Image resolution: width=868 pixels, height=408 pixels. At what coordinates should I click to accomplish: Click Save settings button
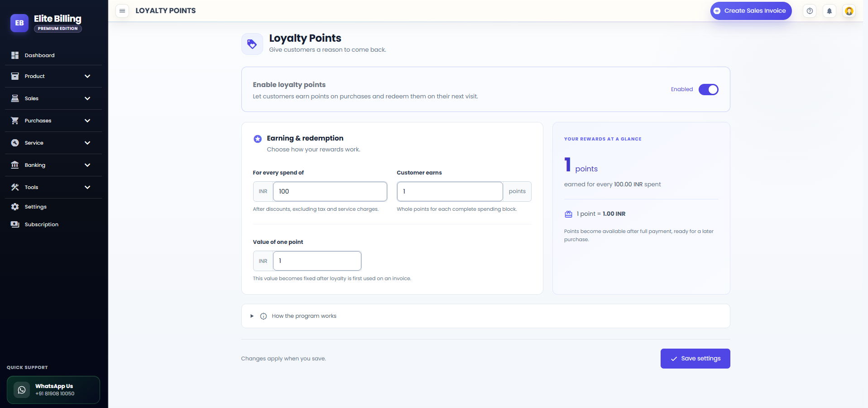[695, 359]
